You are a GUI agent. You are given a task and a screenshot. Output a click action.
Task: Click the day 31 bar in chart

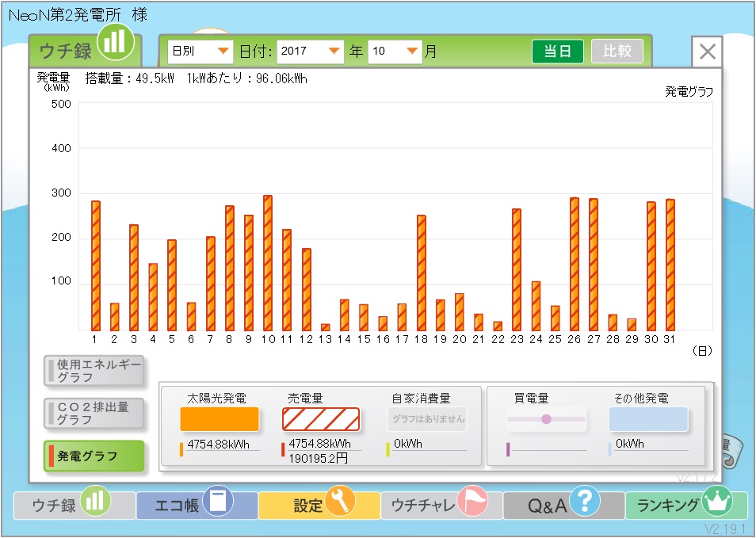coord(670,265)
